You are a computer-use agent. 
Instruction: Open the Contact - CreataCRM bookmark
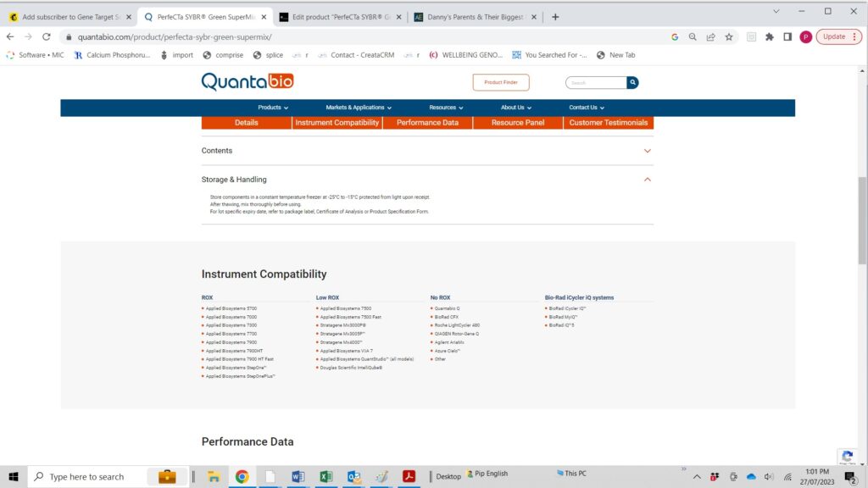tap(356, 55)
